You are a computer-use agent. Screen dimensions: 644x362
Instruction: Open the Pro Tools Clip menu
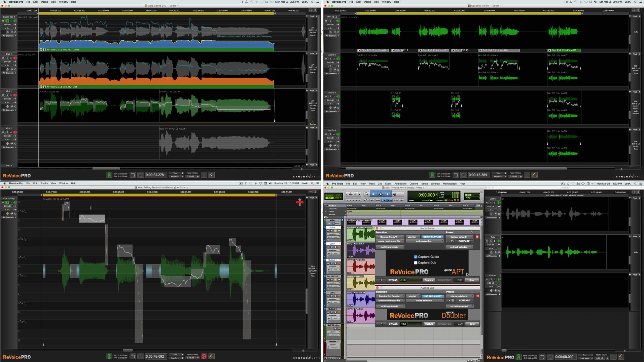pyautogui.click(x=380, y=184)
